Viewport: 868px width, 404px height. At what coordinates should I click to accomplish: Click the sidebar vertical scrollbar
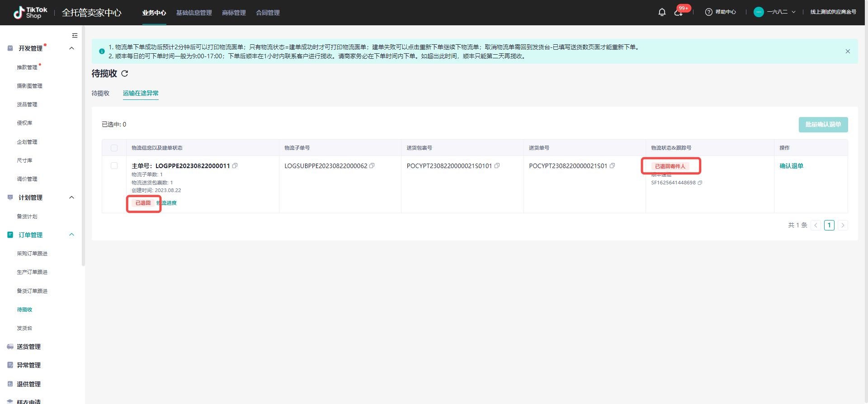pyautogui.click(x=83, y=146)
